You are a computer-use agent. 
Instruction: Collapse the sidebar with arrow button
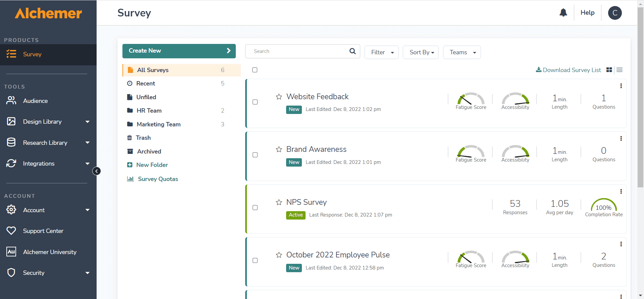[97, 171]
